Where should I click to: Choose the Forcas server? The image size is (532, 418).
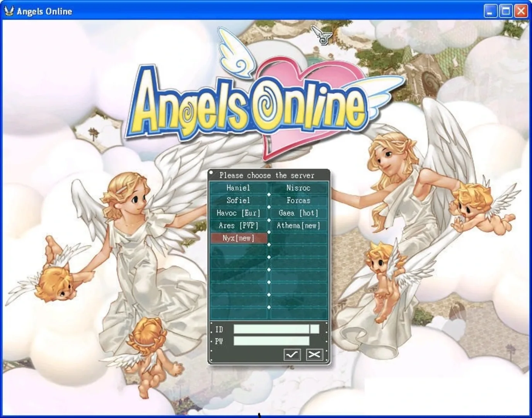[299, 200]
